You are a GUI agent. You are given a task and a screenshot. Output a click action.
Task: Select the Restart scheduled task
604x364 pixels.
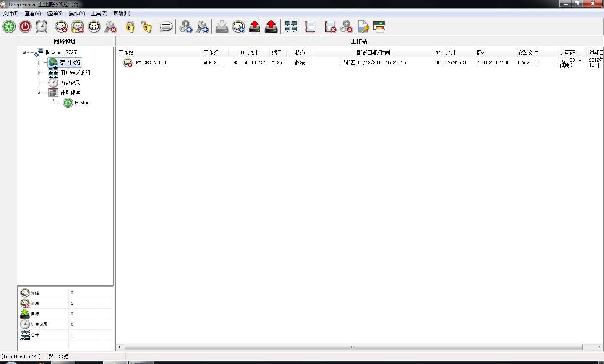tap(82, 103)
